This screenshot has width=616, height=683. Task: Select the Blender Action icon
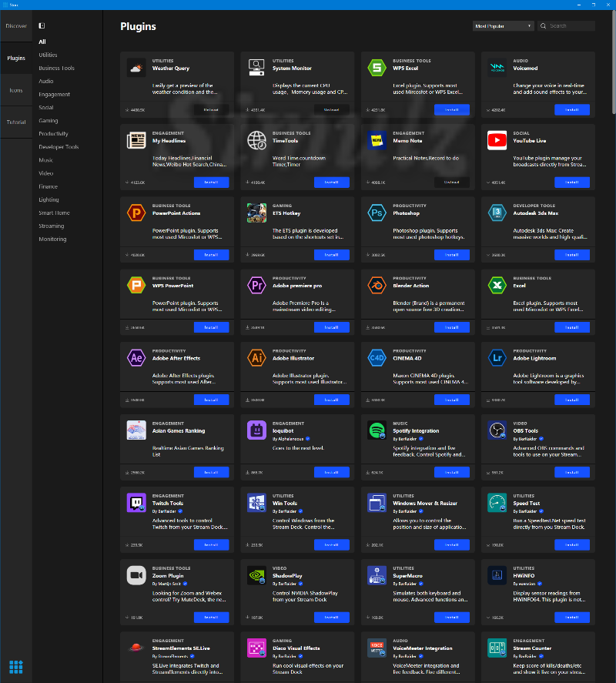[x=377, y=286]
